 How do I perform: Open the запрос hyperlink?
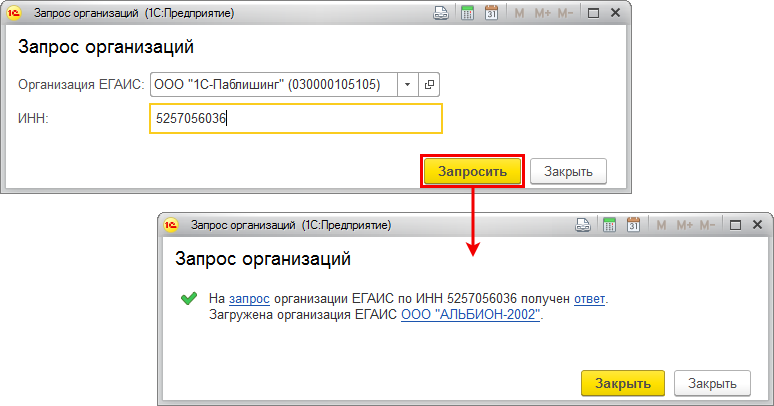click(249, 299)
